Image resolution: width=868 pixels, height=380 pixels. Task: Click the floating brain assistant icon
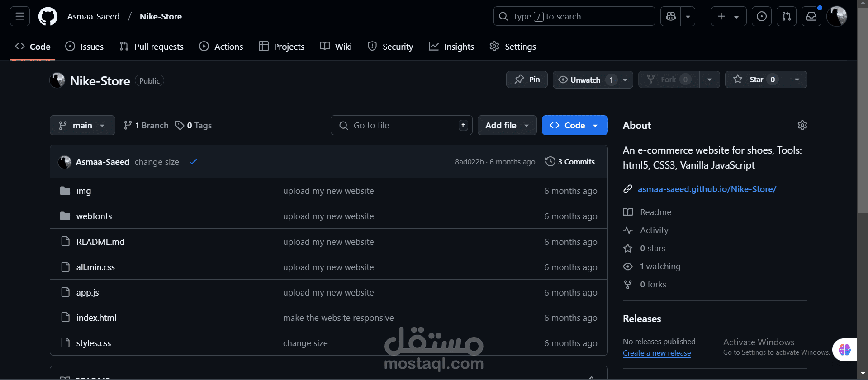844,349
